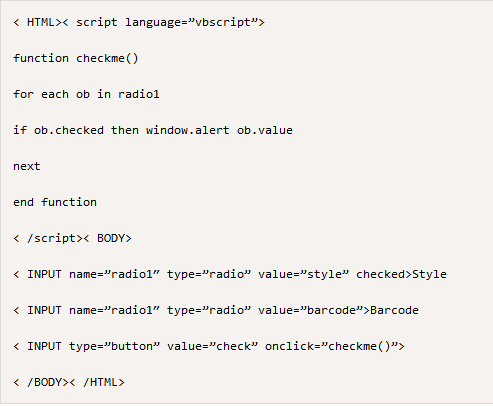493x406 pixels.
Task: Click 'ob.value' at end of if line
Action: pyautogui.click(x=265, y=130)
